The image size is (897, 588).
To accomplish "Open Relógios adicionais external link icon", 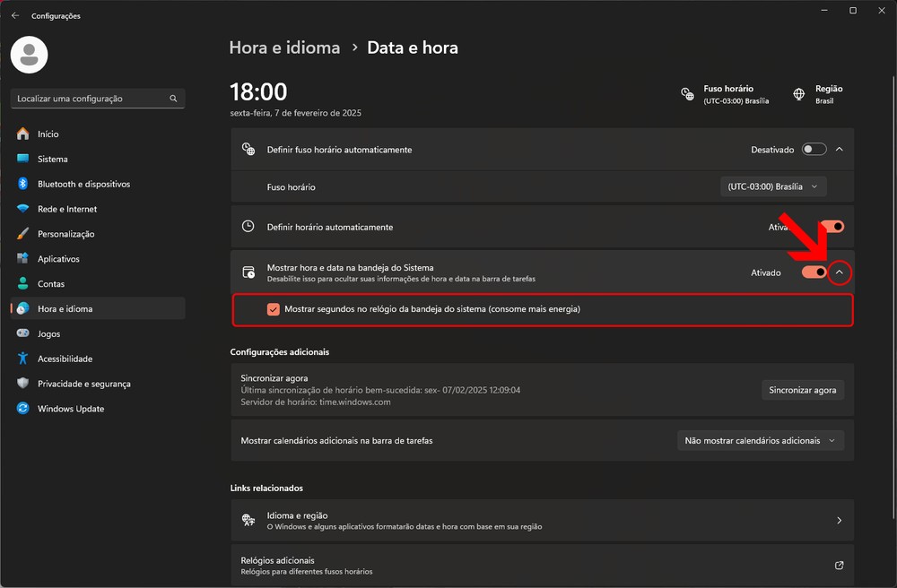I will point(839,566).
